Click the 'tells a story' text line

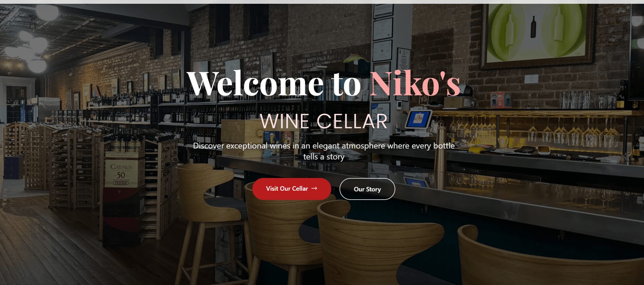[324, 157]
